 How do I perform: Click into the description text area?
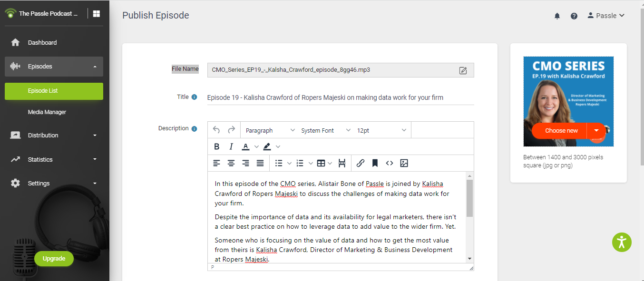tap(337, 217)
